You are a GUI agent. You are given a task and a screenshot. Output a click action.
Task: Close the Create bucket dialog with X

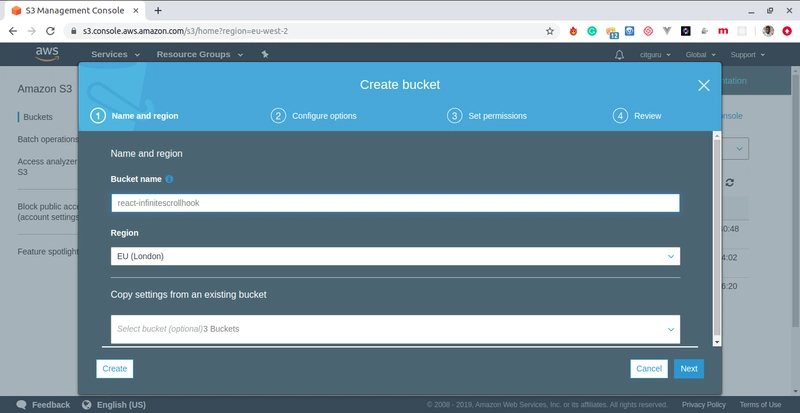(x=704, y=85)
